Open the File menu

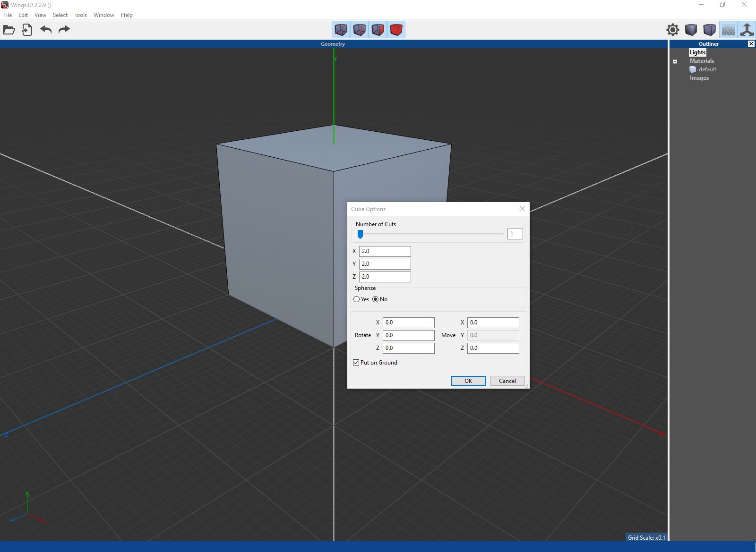tap(8, 15)
